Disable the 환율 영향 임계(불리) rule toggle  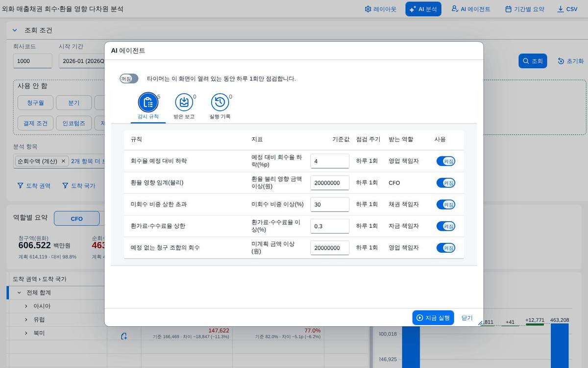[446, 183]
